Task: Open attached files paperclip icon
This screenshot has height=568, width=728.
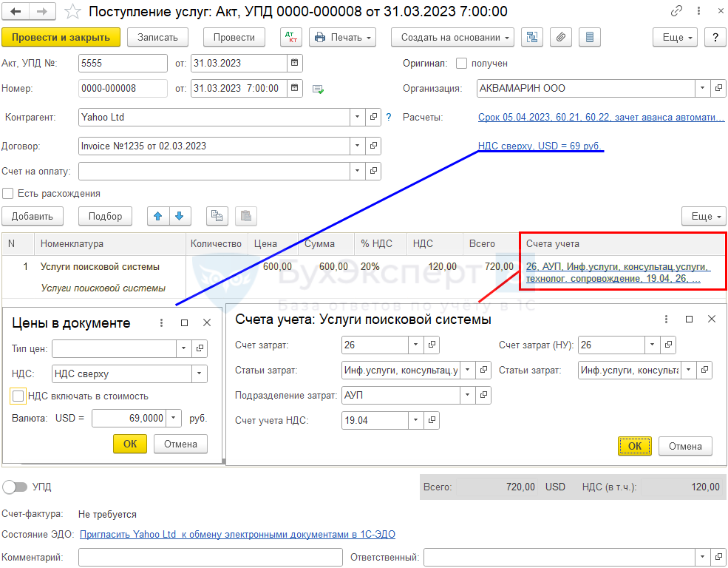Action: [x=560, y=37]
